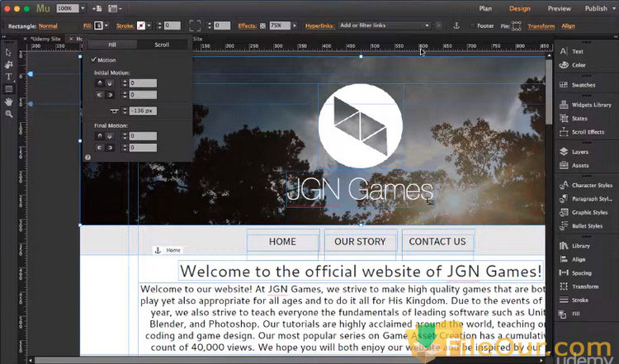
Task: Open the Graphic Styles panel
Action: coord(584,212)
